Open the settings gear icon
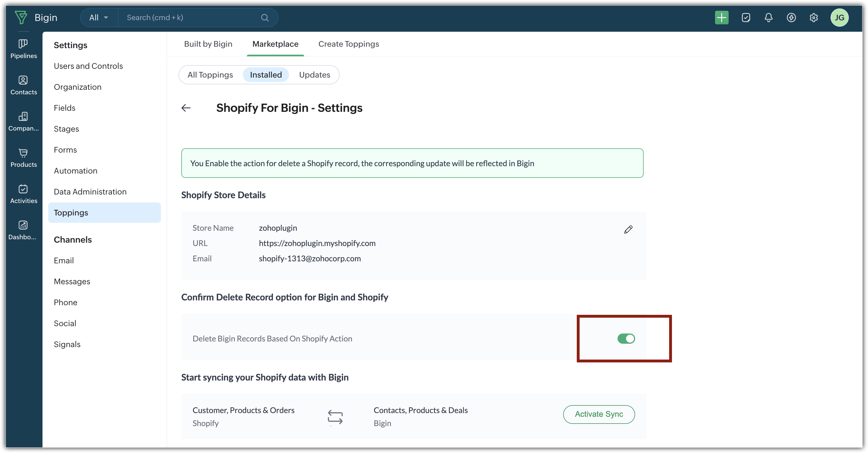 coord(813,18)
